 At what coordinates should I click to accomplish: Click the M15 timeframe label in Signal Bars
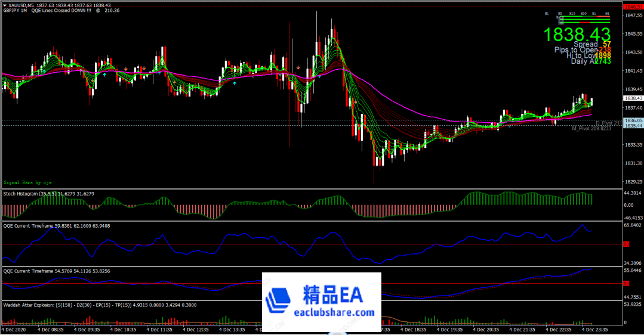click(572, 14)
